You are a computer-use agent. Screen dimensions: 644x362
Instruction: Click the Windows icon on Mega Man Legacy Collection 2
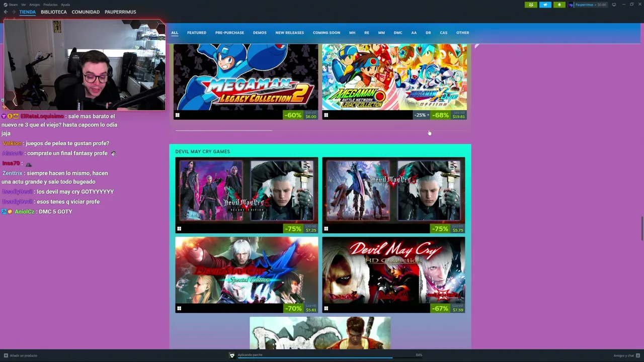point(178,115)
